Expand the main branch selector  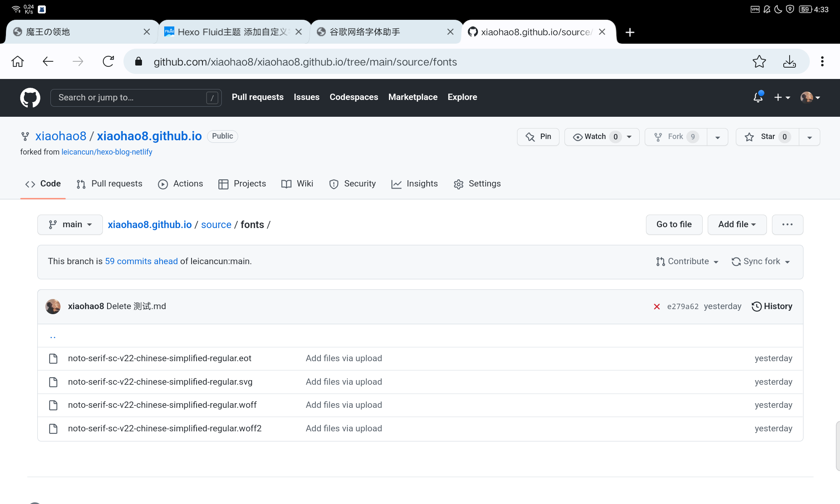pos(70,225)
